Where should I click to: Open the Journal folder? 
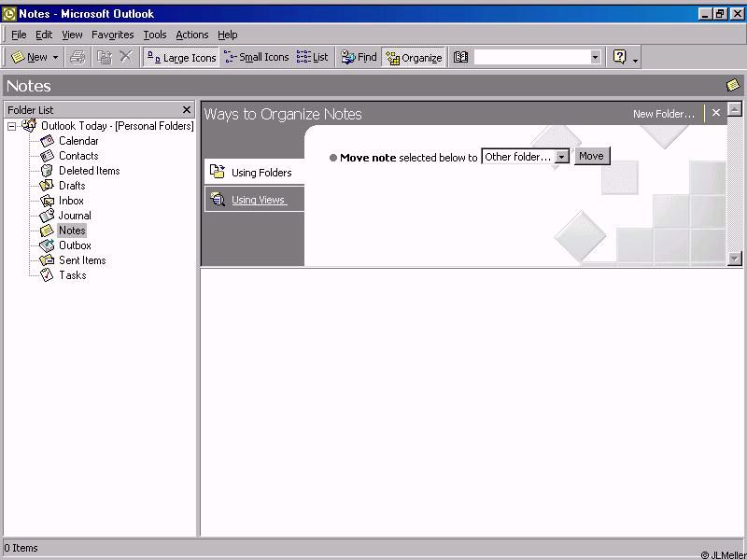tap(75, 216)
